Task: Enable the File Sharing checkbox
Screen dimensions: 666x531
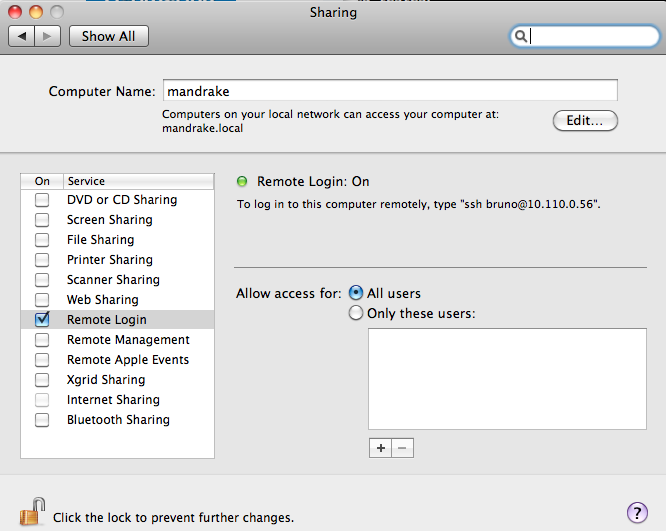Action: [x=42, y=240]
